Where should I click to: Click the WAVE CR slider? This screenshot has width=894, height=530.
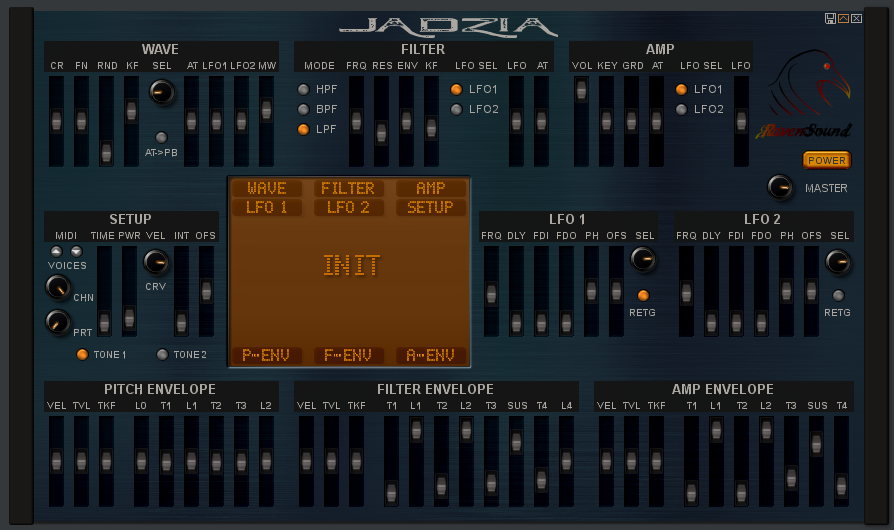pos(56,121)
